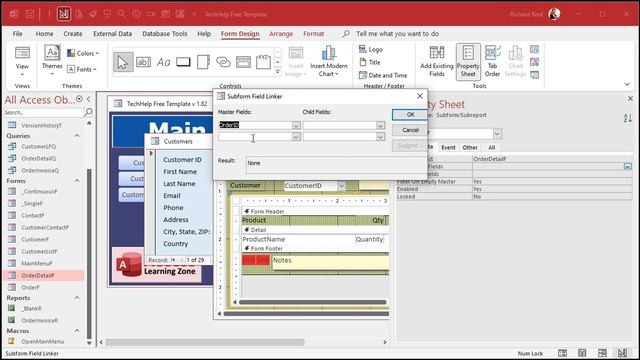Open Fonts dropdown
The width and height of the screenshot is (640, 360).
[x=82, y=69]
